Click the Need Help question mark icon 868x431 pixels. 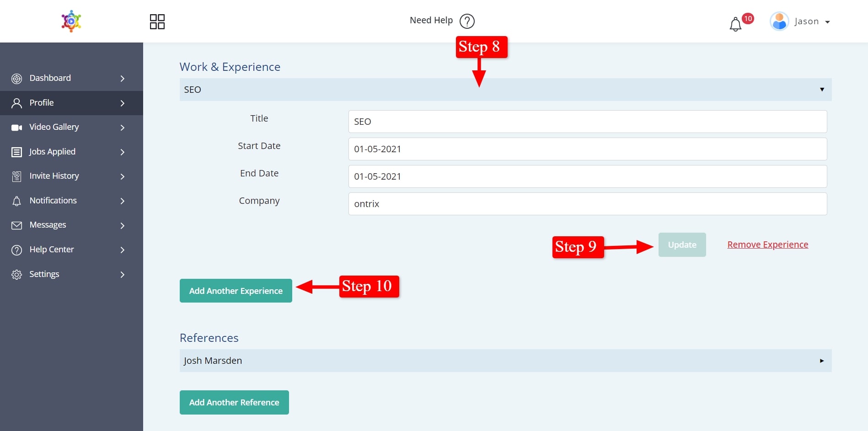point(467,21)
